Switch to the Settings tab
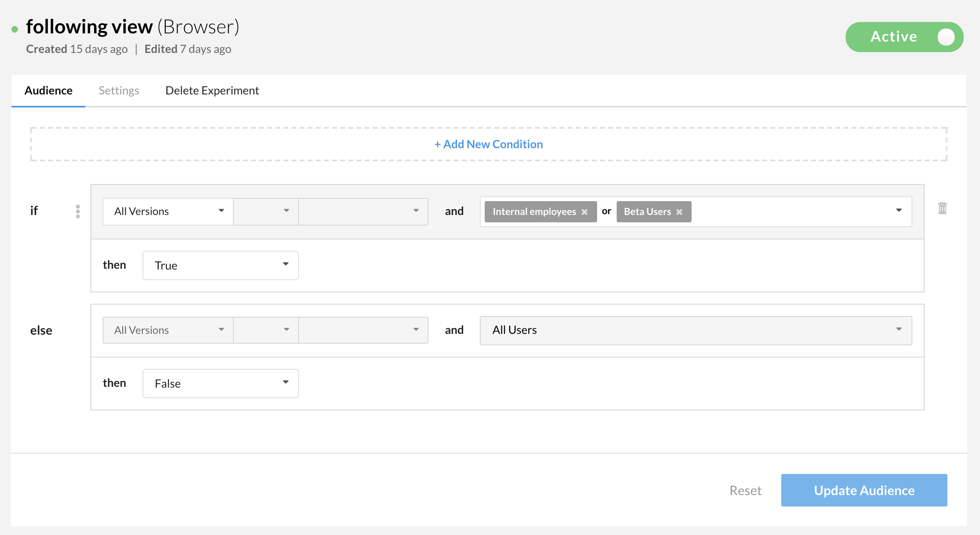980x535 pixels. [119, 90]
